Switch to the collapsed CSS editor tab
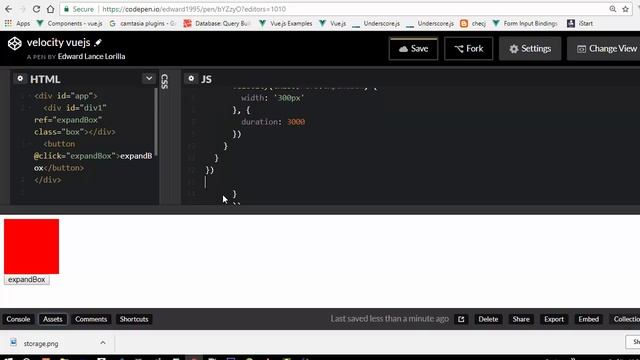 164,81
